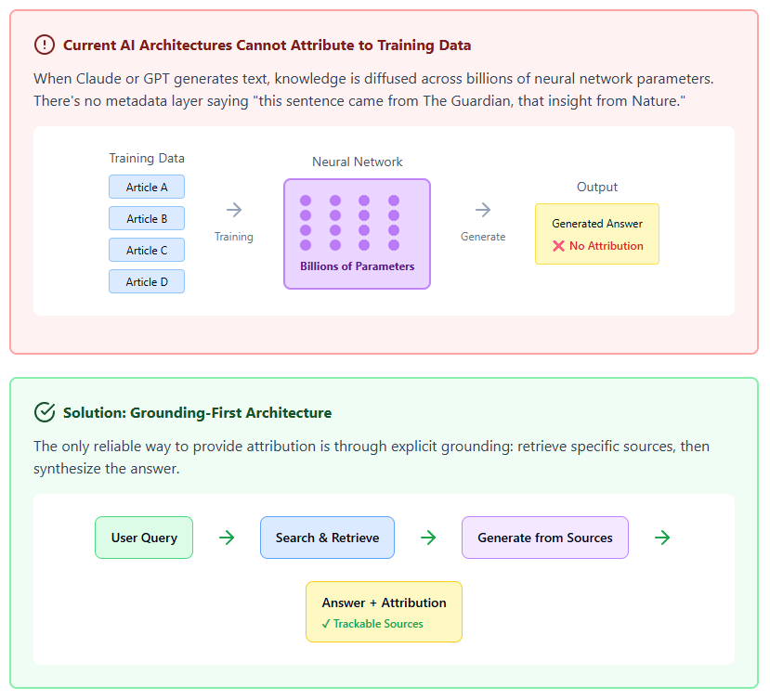
Task: Select the Article A box
Action: coord(147,187)
